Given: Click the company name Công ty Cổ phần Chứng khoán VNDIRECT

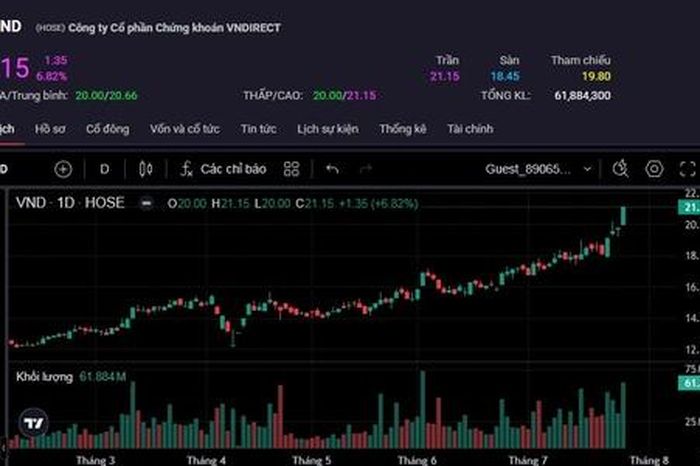Looking at the screenshot, I should pos(175,28).
